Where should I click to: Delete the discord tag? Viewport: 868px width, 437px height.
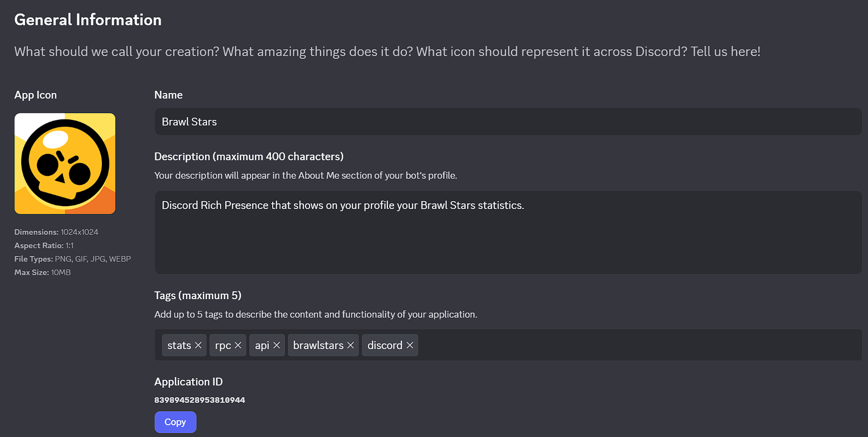click(x=410, y=346)
